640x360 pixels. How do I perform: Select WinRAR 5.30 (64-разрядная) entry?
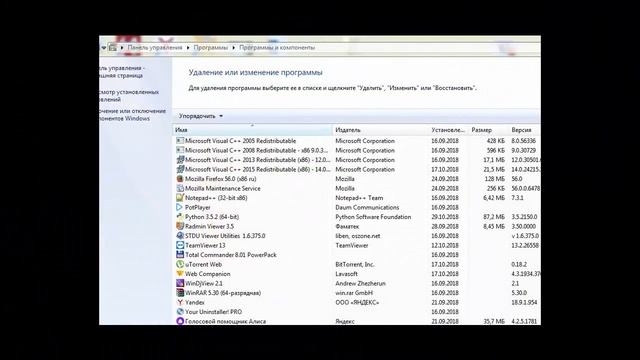(x=223, y=293)
